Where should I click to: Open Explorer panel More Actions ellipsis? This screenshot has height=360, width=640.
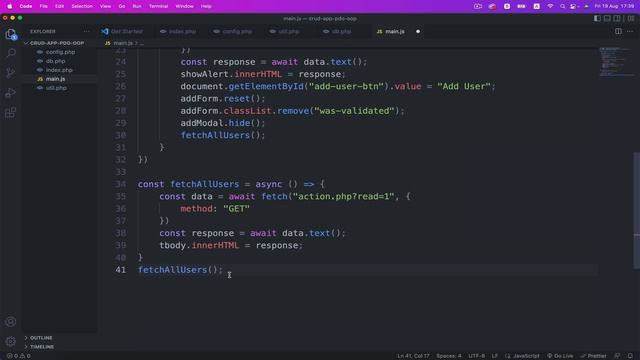point(86,31)
